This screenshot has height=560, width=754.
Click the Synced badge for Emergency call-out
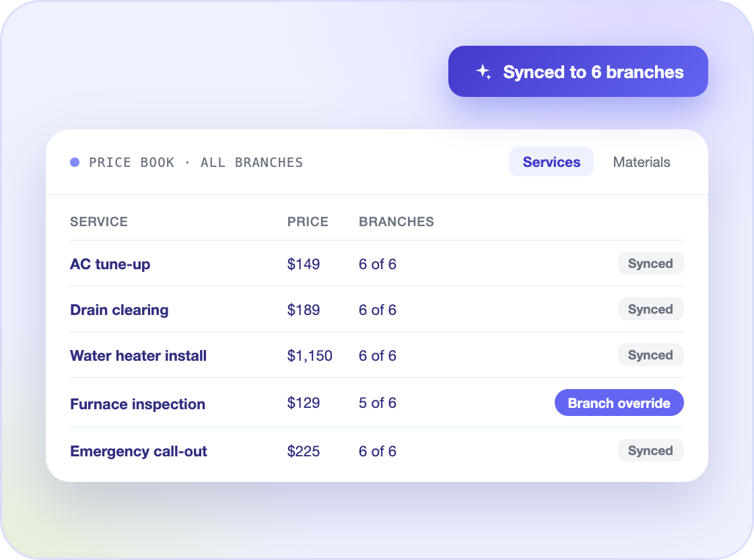click(x=650, y=450)
